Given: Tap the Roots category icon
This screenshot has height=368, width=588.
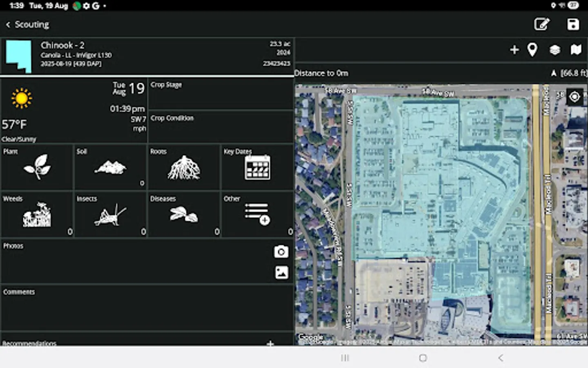Looking at the screenshot, I should 184,168.
